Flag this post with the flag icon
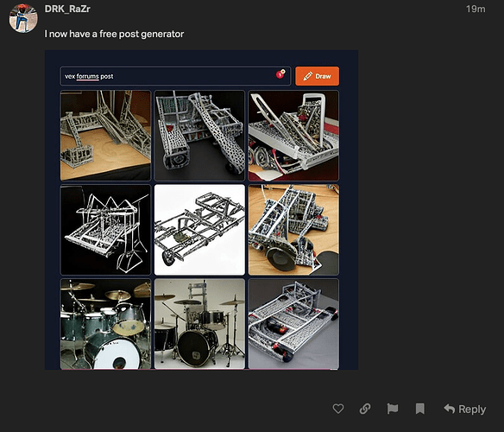The width and height of the screenshot is (504, 432). [x=393, y=409]
